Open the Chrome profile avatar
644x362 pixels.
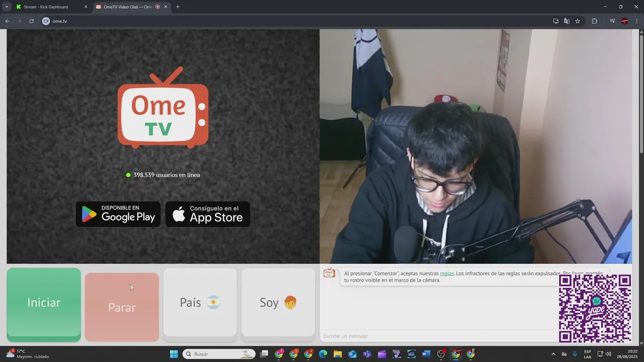click(624, 21)
